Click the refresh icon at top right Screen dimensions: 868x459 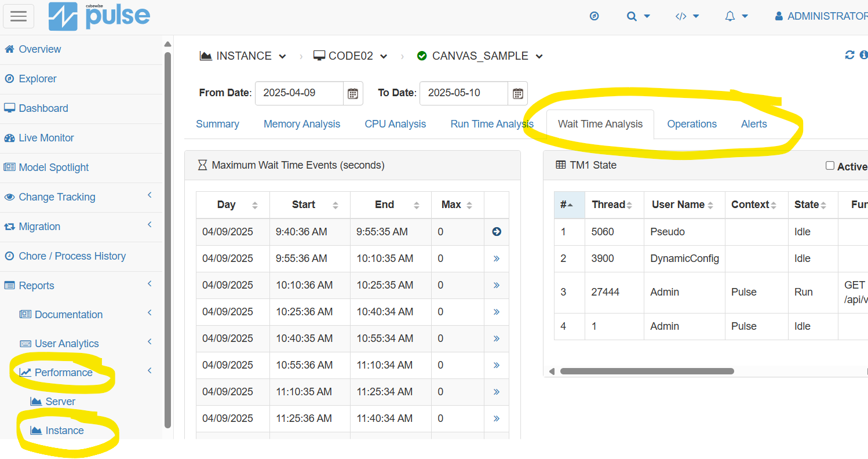(849, 55)
